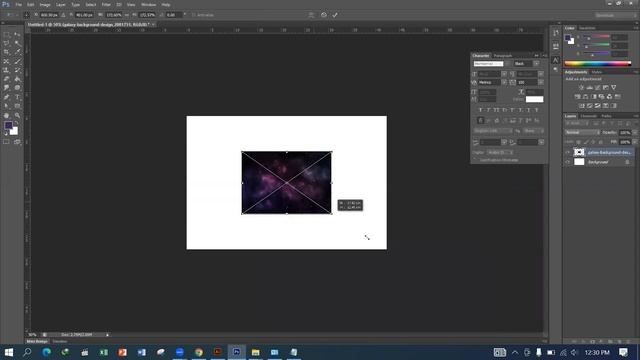
Task: Select the Healing Brush tool
Action: coord(7,61)
